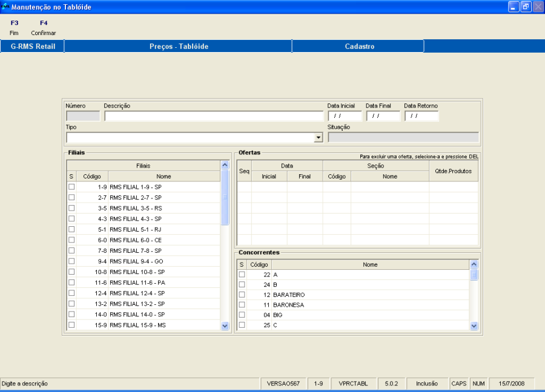
Task: Select the BIG name cell
Action: [x=370, y=315]
